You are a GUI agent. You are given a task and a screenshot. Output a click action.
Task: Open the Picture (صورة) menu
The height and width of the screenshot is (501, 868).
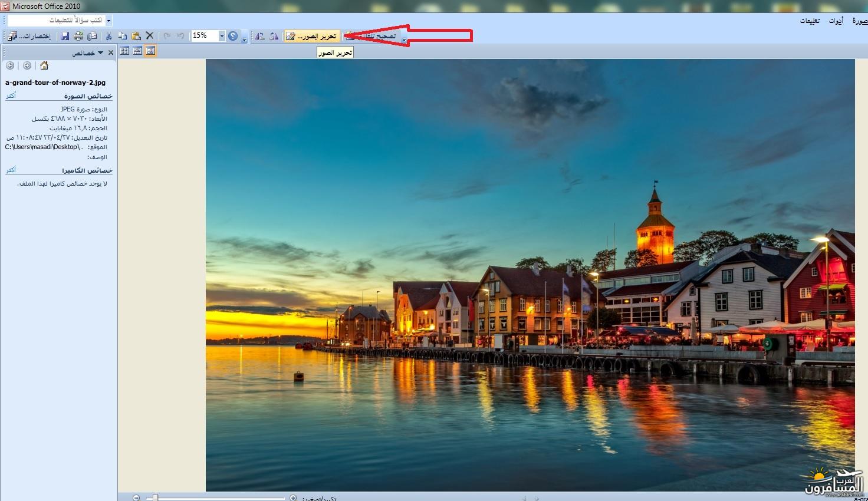[859, 21]
